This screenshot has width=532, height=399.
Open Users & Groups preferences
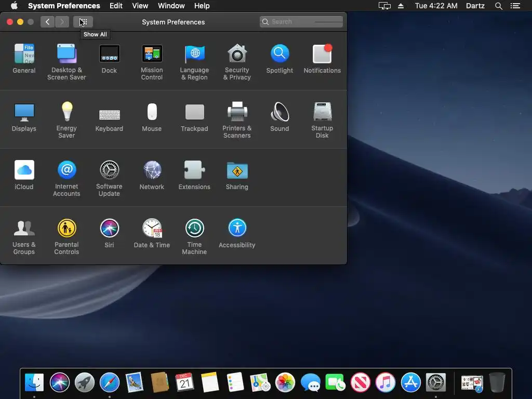click(x=24, y=236)
